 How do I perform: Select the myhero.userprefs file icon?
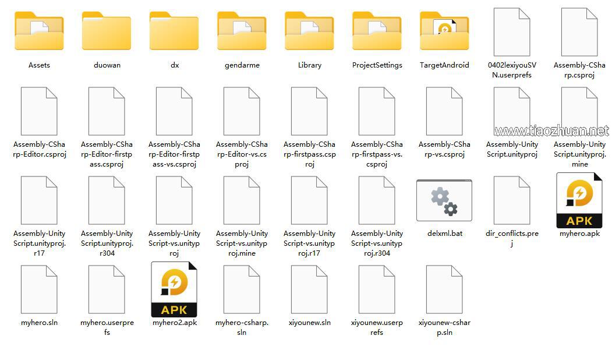[x=107, y=289]
